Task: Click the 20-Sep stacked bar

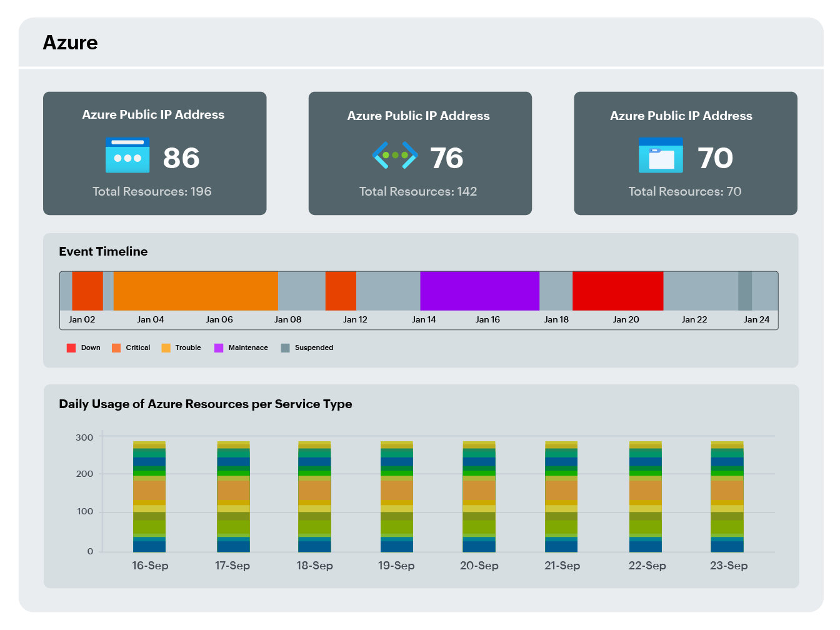Action: point(479,497)
